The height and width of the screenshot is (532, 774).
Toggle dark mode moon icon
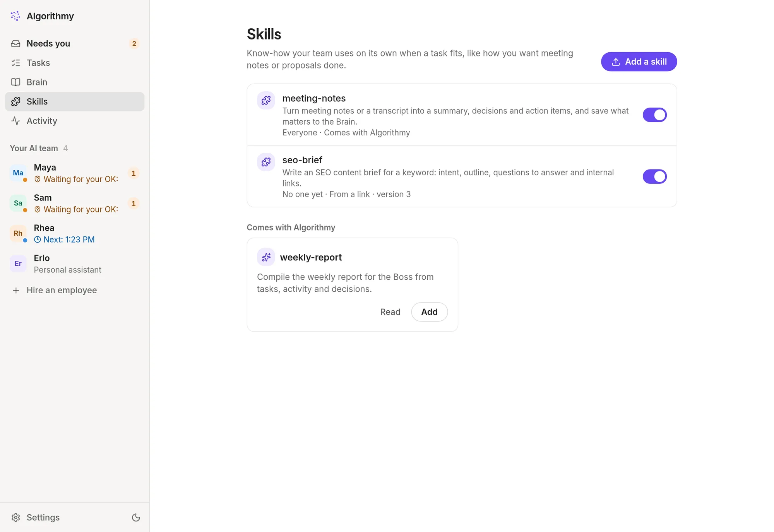(x=136, y=517)
